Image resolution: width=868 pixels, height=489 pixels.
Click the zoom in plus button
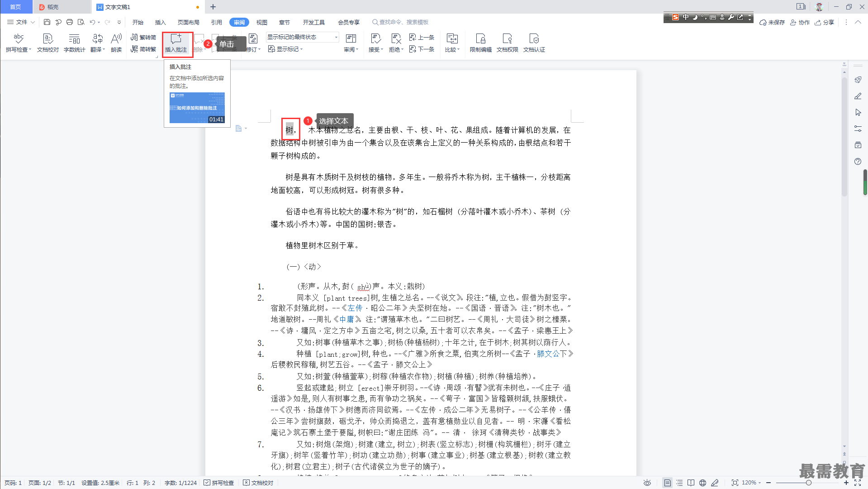pos(846,483)
